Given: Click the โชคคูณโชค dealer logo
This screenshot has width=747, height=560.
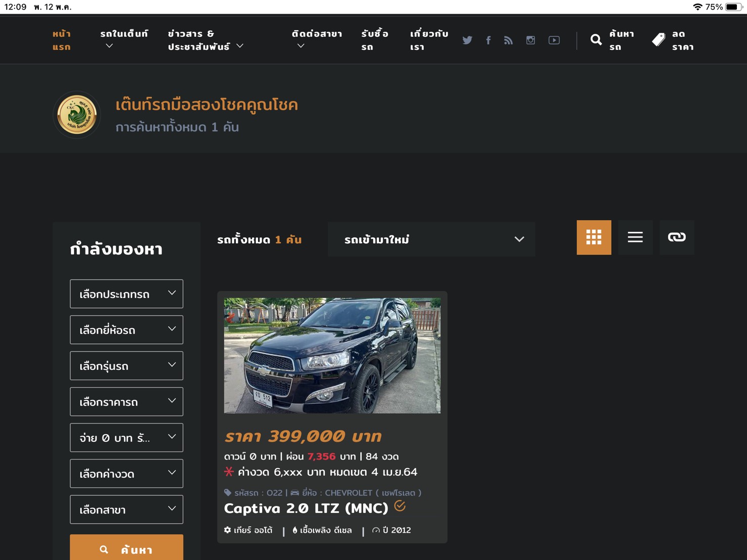Looking at the screenshot, I should [x=77, y=115].
